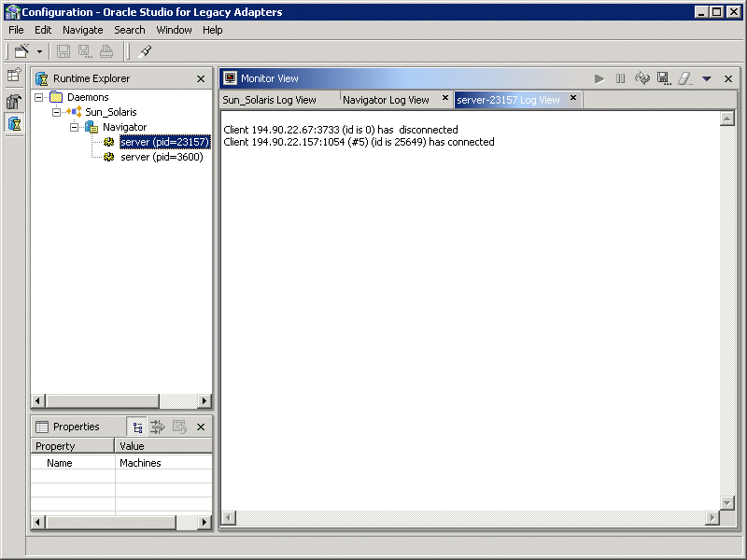Open the Navigate menu
The height and width of the screenshot is (560, 747).
pos(83,30)
